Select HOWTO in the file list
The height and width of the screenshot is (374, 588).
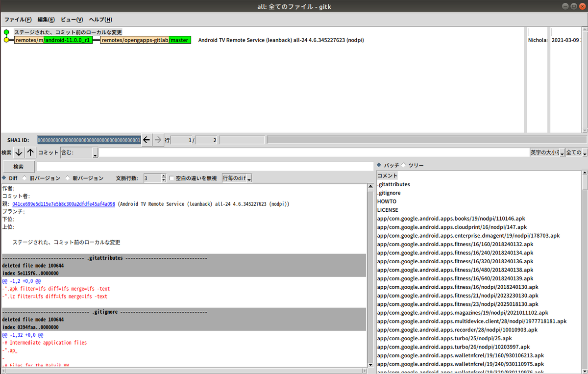pos(387,201)
